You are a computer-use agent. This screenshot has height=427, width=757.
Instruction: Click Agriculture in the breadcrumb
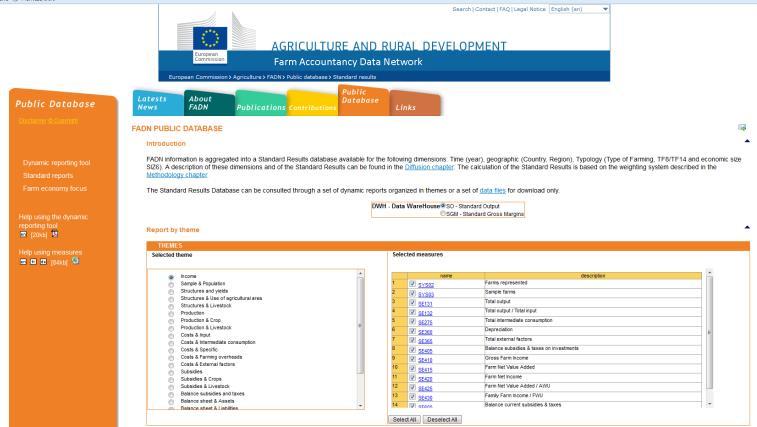(247, 77)
